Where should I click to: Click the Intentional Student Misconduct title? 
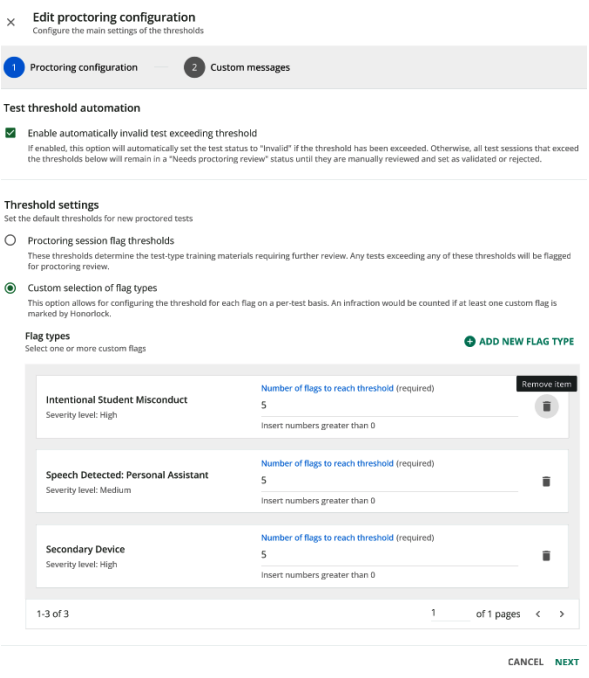[x=116, y=400]
